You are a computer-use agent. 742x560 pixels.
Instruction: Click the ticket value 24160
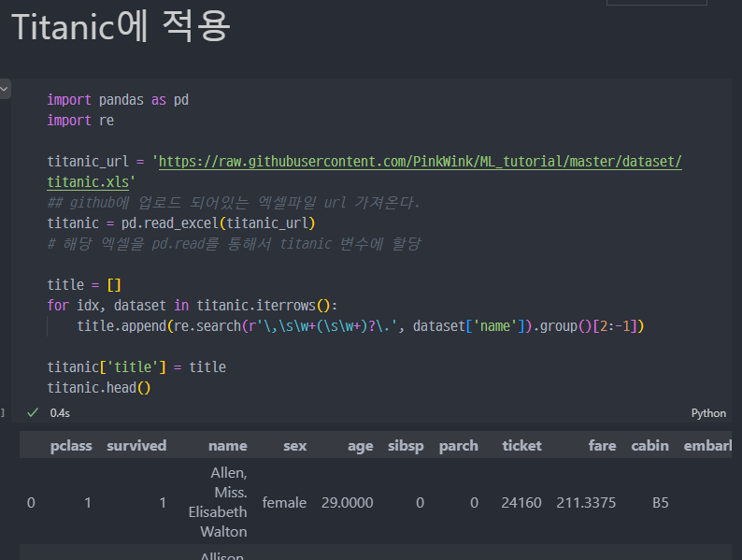[521, 503]
